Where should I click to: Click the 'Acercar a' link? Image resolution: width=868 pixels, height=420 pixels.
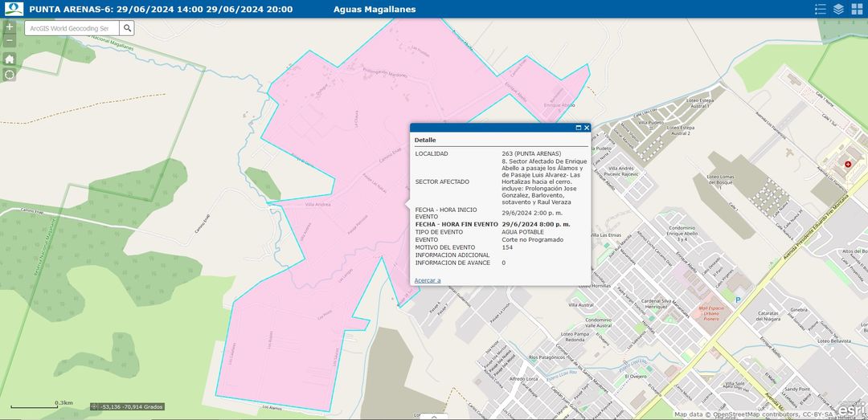pyautogui.click(x=427, y=280)
